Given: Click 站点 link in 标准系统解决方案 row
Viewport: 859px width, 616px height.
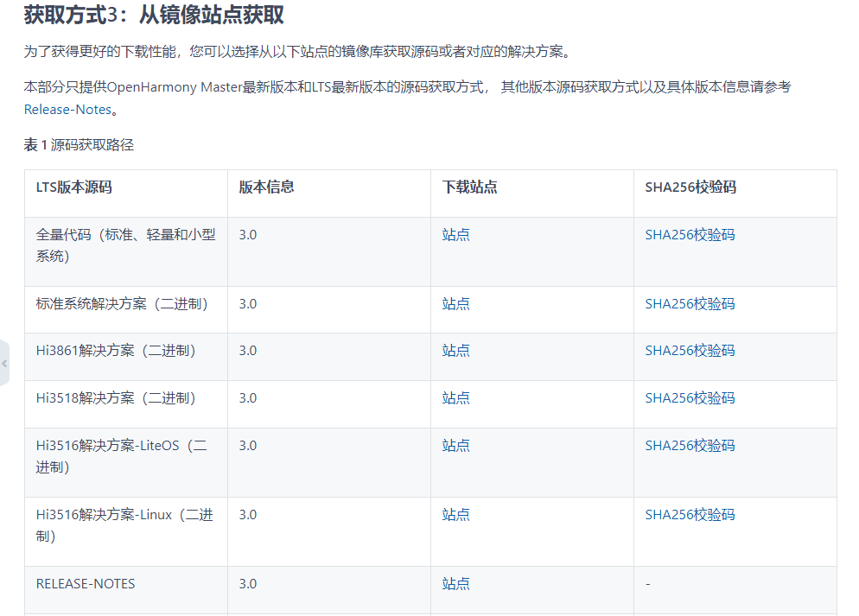Looking at the screenshot, I should 455,304.
